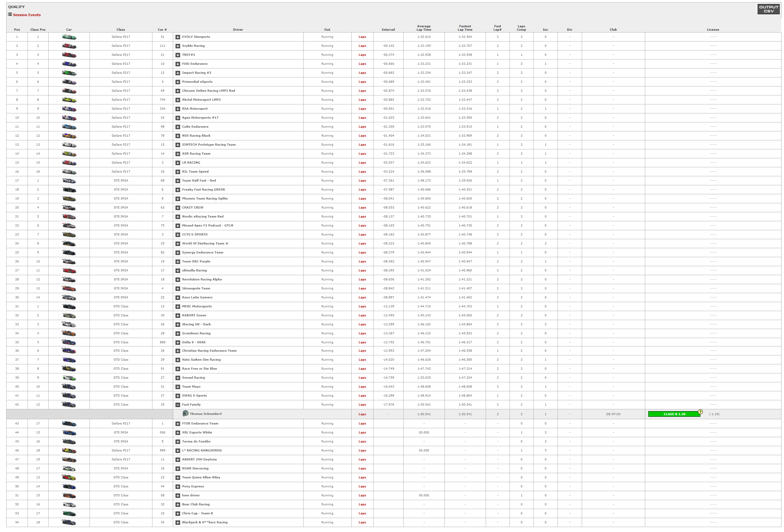Screen dimensions: 784x532
Task: Click the Driver column header
Action: click(x=238, y=30)
